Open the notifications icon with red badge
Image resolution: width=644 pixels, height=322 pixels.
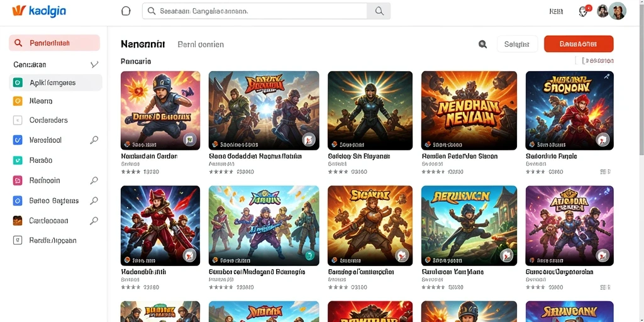(x=584, y=11)
